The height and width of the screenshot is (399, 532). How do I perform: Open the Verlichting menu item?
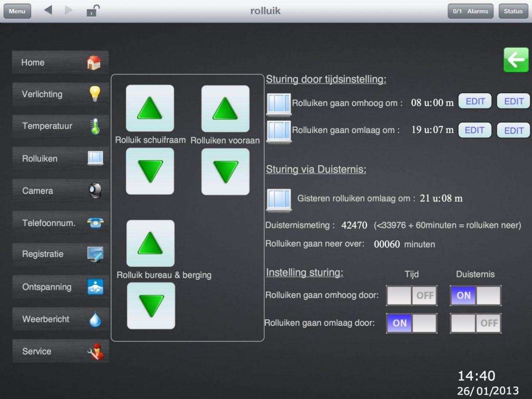[x=60, y=94]
